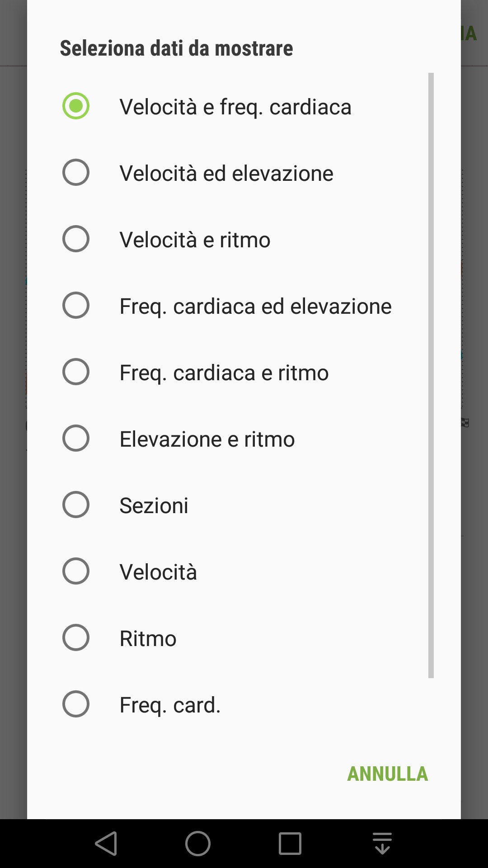Open recent apps square icon
The width and height of the screenshot is (488, 868).
point(290,844)
